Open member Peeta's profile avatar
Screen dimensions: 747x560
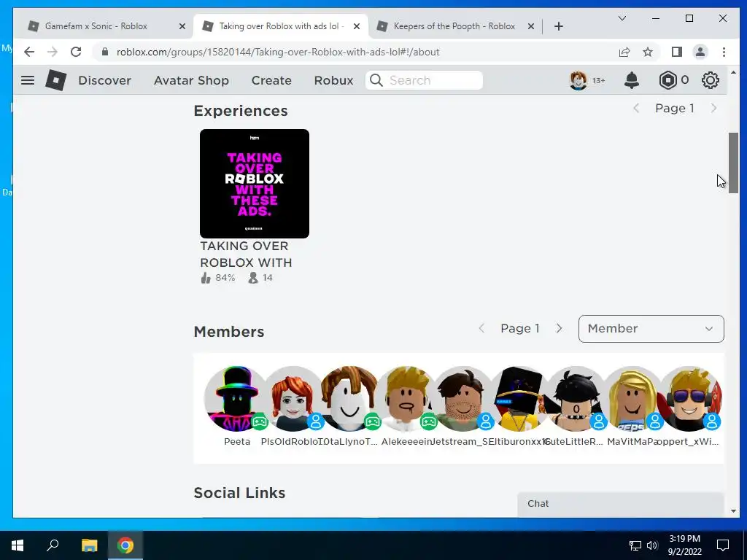coord(236,399)
